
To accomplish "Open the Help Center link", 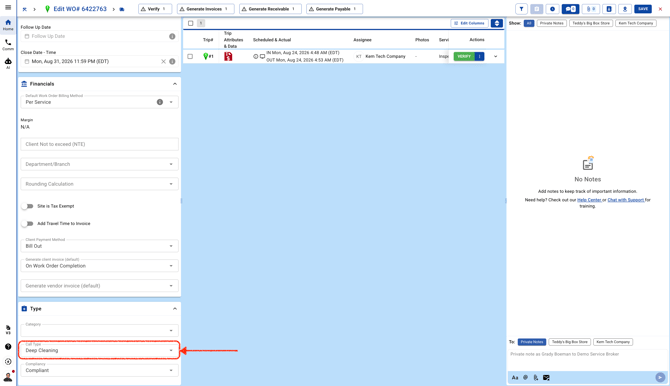I will (589, 200).
